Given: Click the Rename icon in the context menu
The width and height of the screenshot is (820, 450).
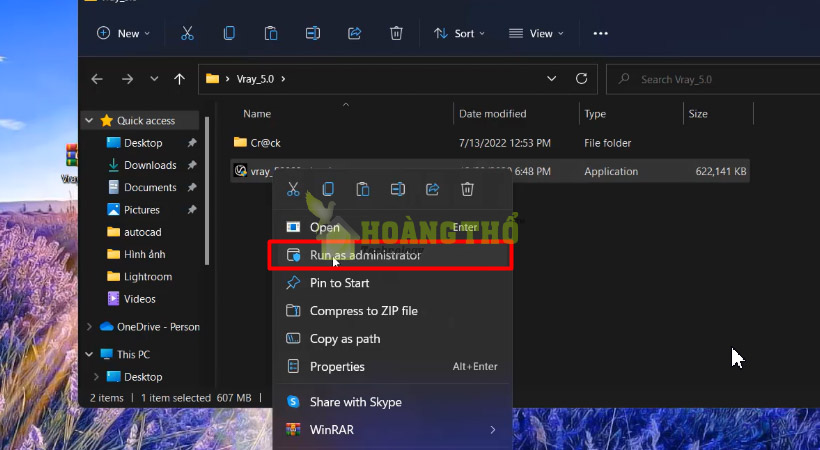Looking at the screenshot, I should (x=397, y=189).
